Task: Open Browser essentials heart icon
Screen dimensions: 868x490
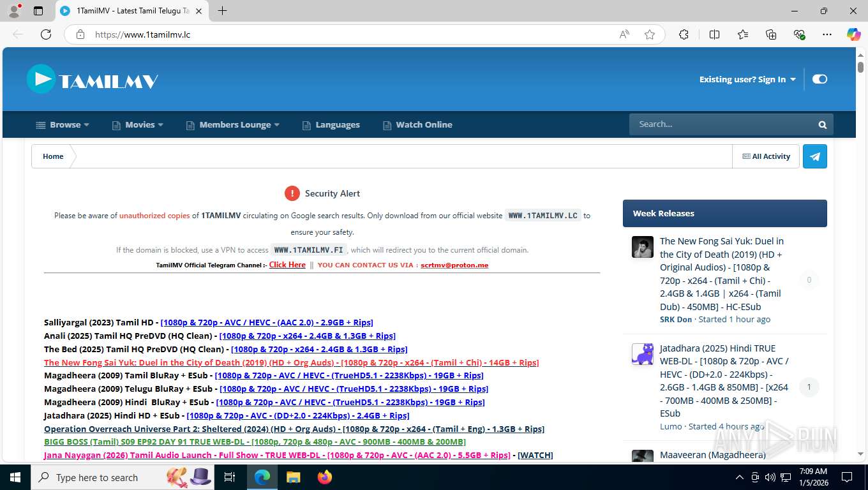Action: [x=799, y=34]
